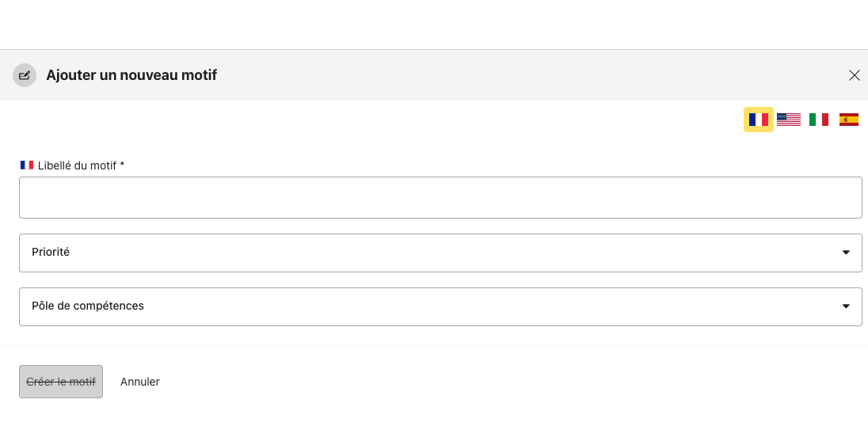
Task: Click the edit pencil icon in header
Action: tap(25, 75)
